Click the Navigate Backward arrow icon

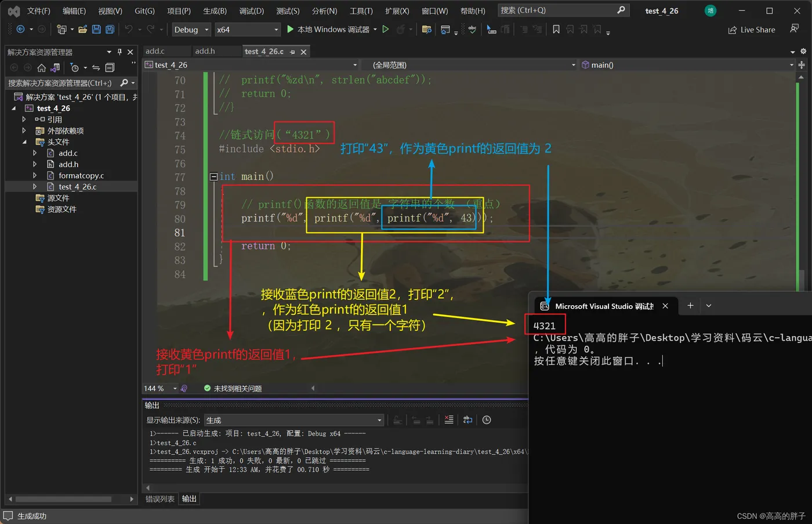[20, 29]
